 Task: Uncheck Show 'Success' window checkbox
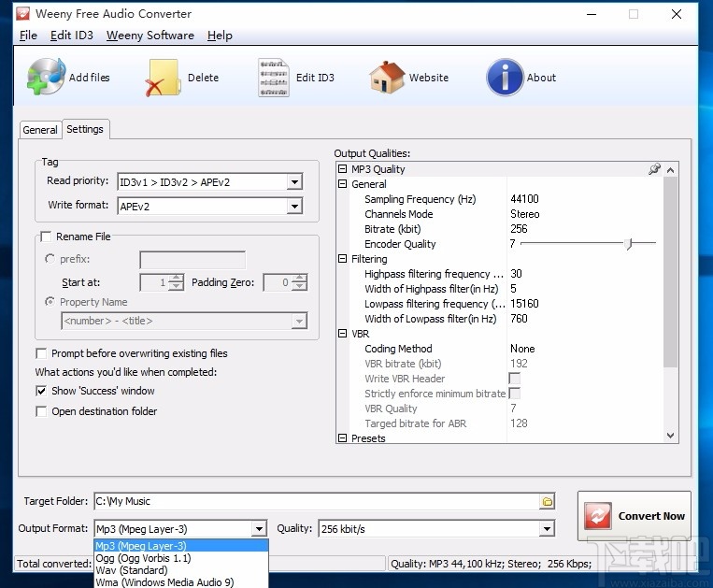pyautogui.click(x=41, y=391)
